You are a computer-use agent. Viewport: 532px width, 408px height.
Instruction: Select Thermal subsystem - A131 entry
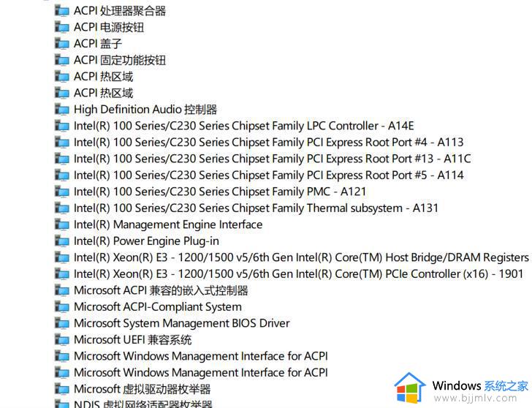(x=256, y=208)
